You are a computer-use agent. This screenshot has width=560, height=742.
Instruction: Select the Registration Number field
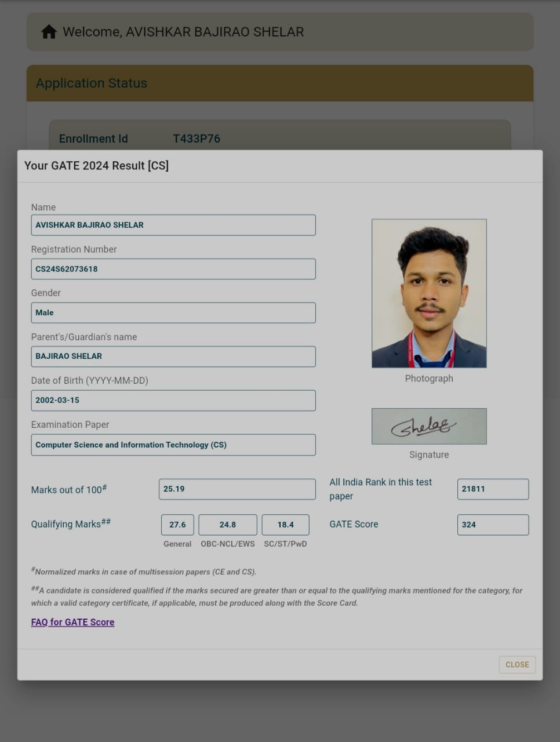click(173, 269)
